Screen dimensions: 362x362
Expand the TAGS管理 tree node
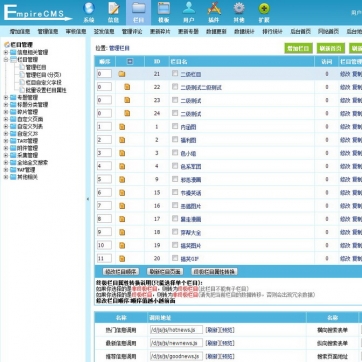pos(6,141)
